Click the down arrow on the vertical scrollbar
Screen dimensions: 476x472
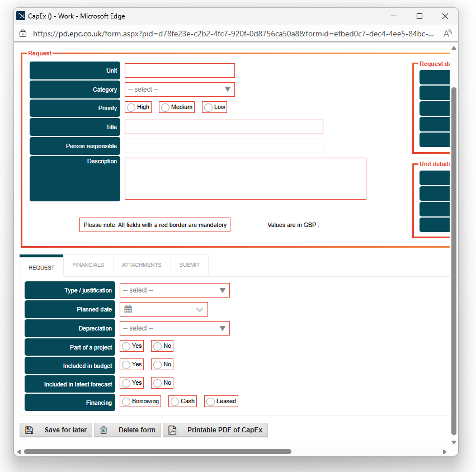coord(454,442)
